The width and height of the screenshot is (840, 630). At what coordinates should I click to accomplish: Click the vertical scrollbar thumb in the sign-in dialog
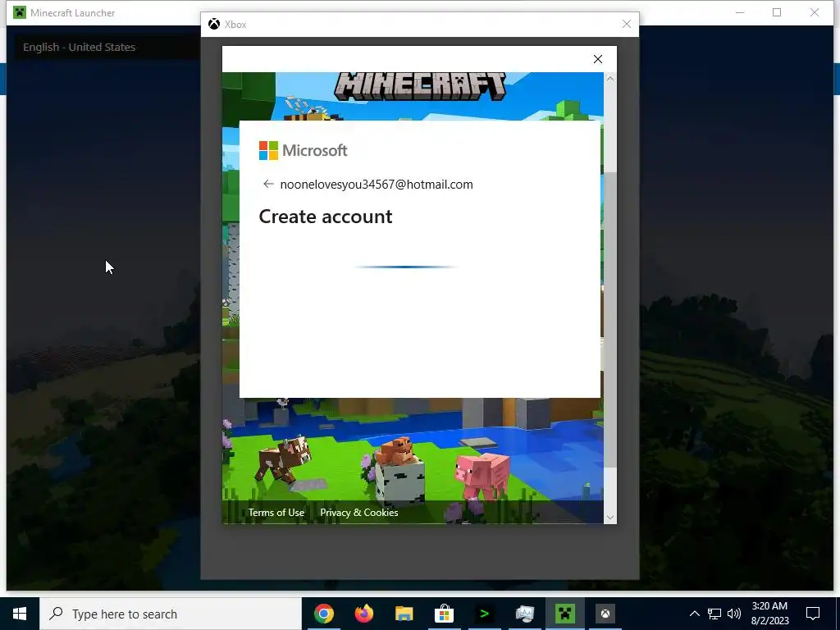pyautogui.click(x=609, y=319)
